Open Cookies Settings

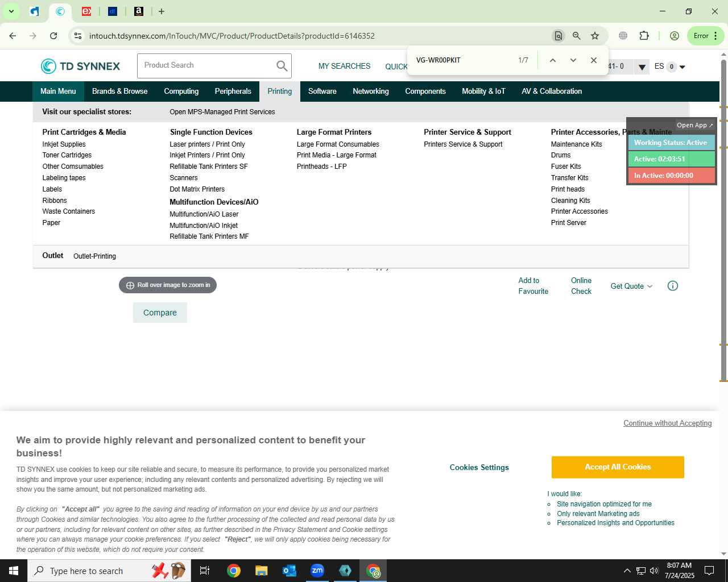479,467
